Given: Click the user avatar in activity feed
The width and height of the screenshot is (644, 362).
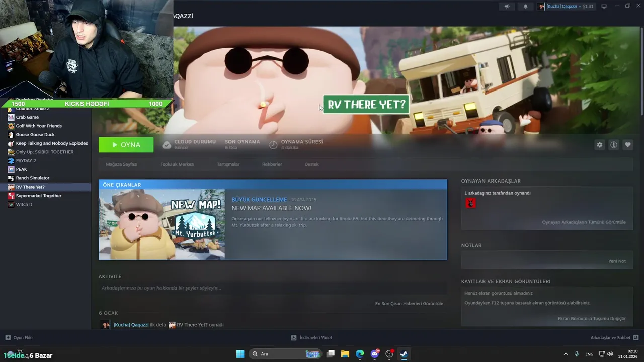Looking at the screenshot, I should (105, 325).
